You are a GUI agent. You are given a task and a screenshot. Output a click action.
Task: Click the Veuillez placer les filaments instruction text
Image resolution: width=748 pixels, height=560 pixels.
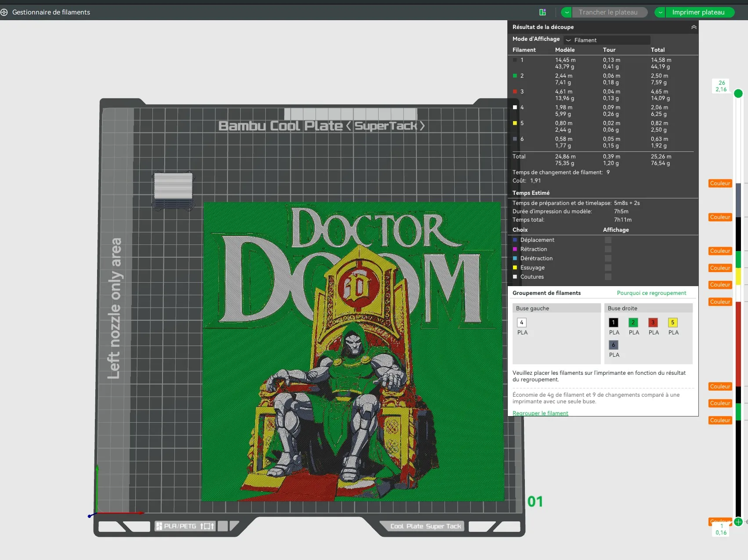point(599,376)
